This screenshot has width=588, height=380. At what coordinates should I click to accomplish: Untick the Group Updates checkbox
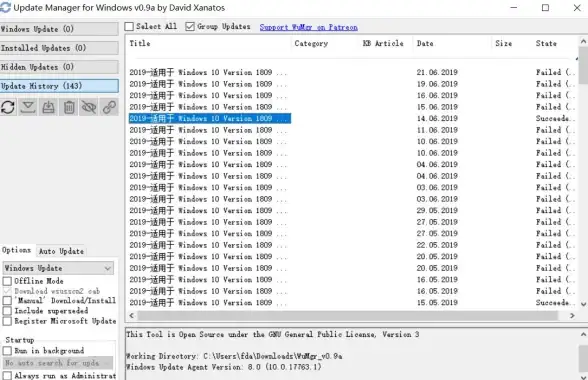pyautogui.click(x=190, y=26)
